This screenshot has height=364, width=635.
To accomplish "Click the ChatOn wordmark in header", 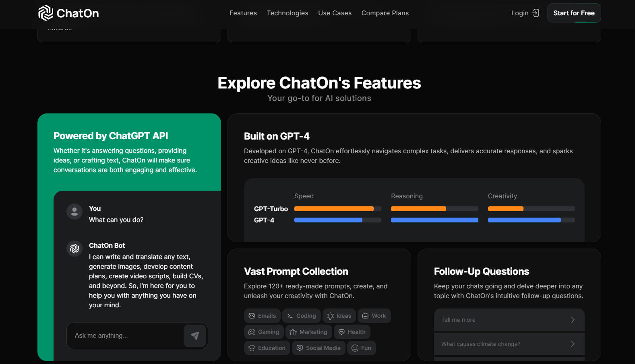I will click(x=78, y=13).
